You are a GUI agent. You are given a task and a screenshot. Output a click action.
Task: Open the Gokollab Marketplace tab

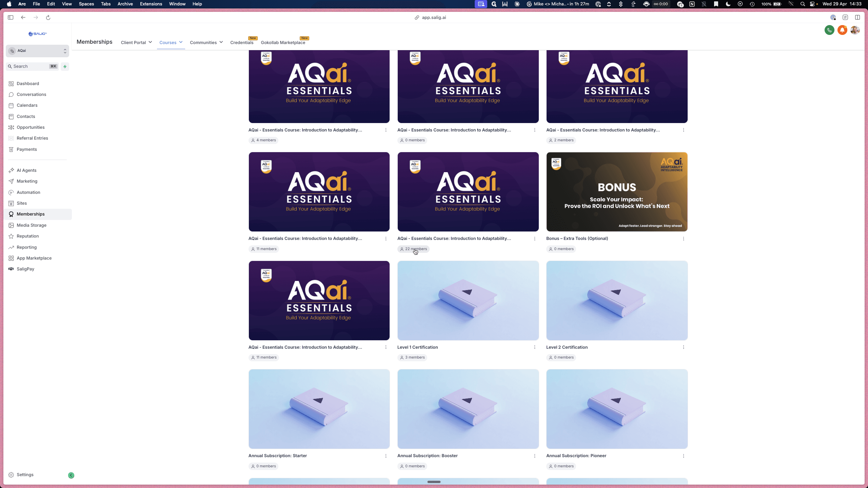coord(283,42)
